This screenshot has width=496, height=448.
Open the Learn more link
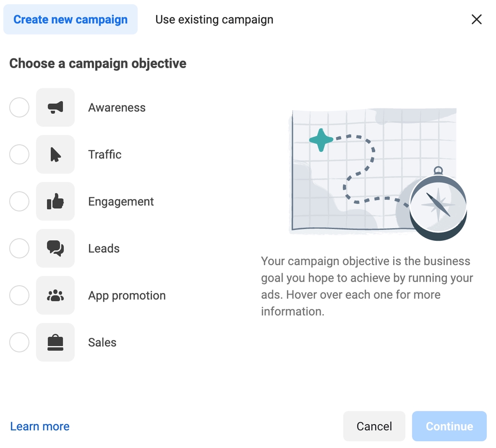click(40, 426)
